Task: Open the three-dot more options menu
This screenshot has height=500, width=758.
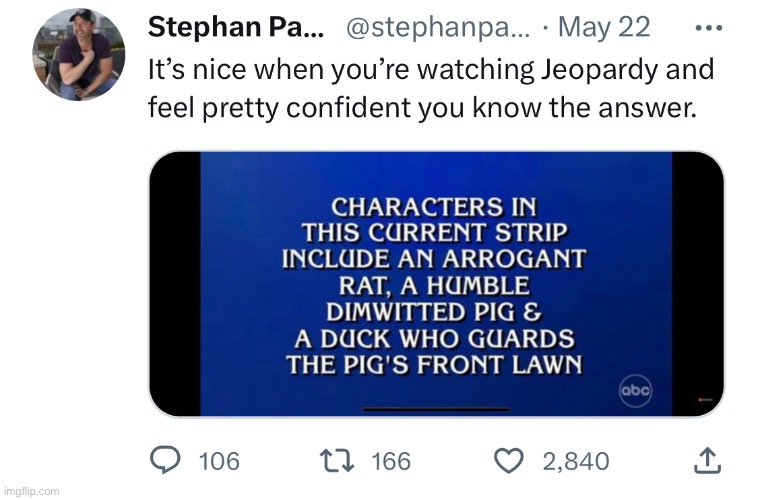Action: [x=709, y=28]
